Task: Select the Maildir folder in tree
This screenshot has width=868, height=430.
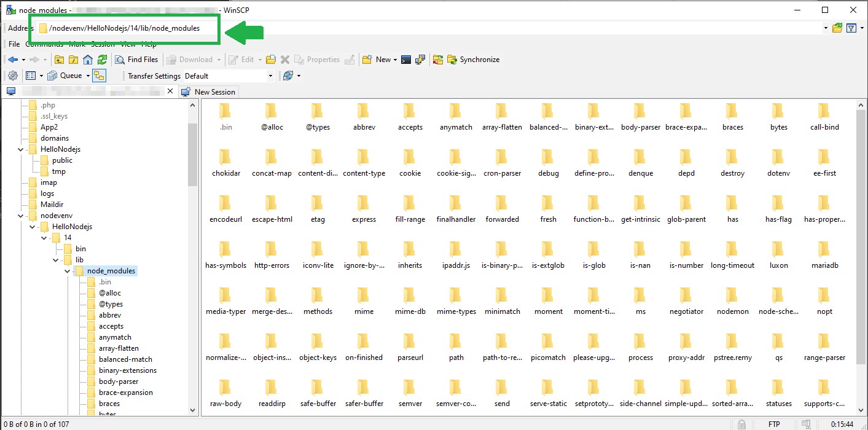Action: [x=52, y=205]
